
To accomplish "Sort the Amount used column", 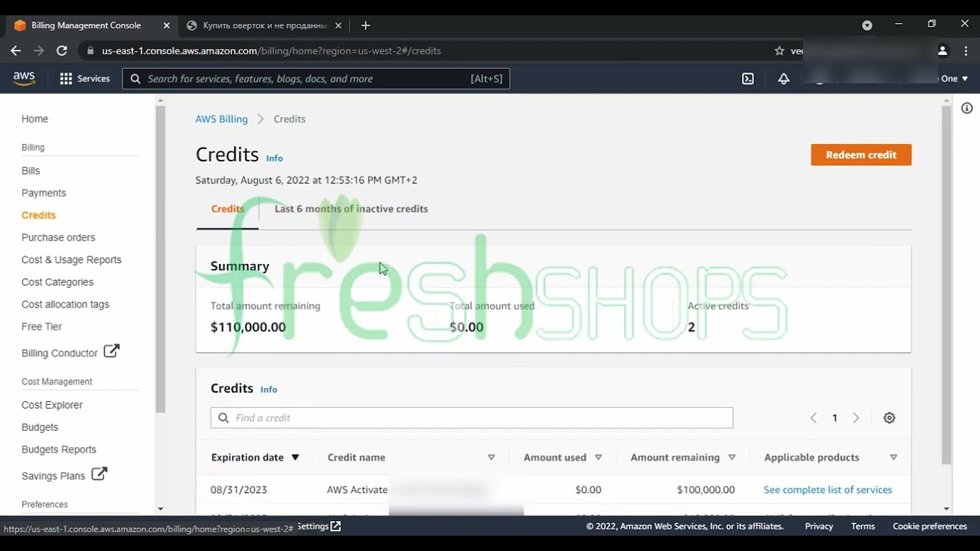I will (598, 458).
